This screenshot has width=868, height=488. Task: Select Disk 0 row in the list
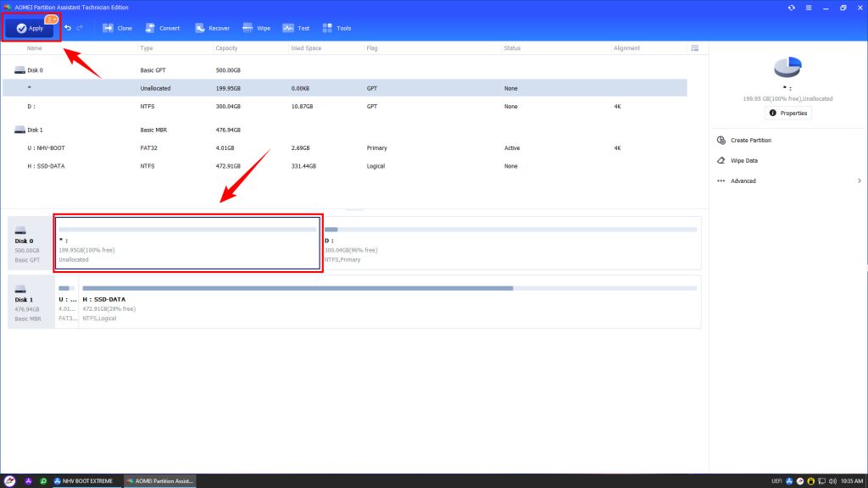pos(345,70)
